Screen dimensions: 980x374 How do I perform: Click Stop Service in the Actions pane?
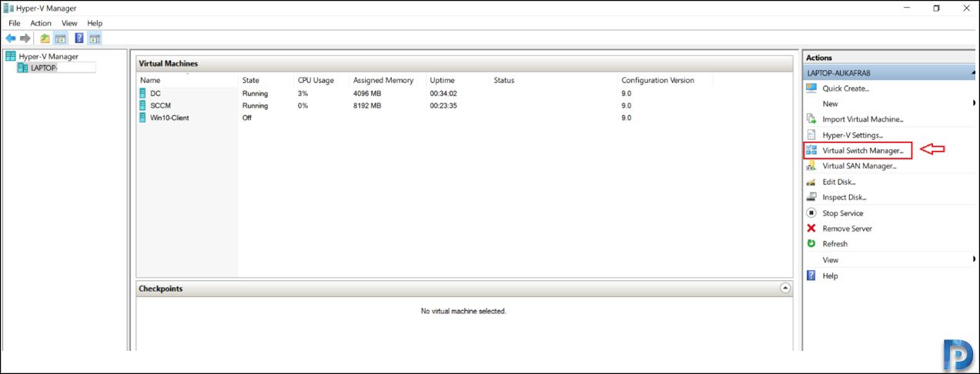842,213
